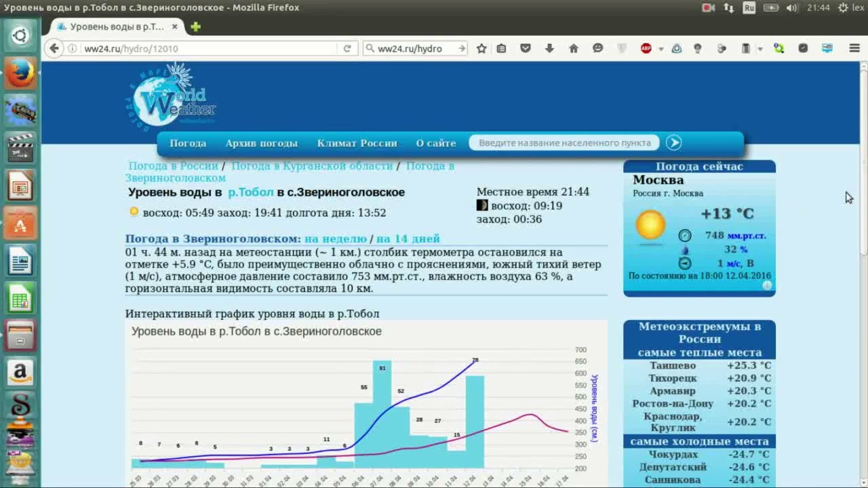Viewport: 868px width, 488px height.
Task: Open LibreOffice Impress from the launcher
Action: click(x=20, y=185)
